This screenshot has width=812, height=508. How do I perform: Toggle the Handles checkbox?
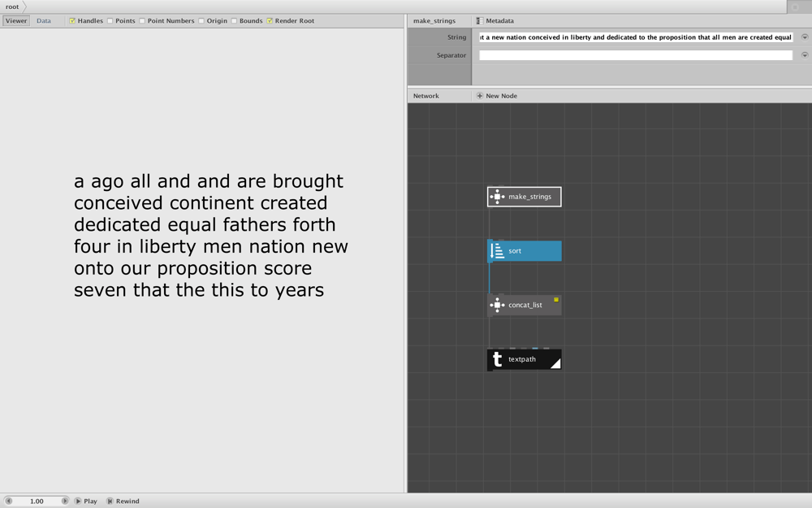[x=72, y=21]
